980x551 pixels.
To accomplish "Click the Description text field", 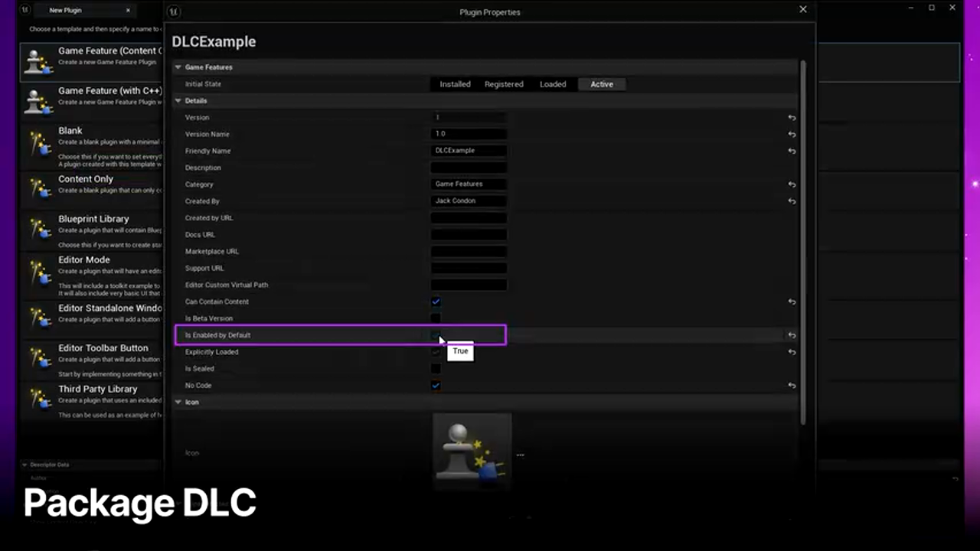I will [x=469, y=168].
